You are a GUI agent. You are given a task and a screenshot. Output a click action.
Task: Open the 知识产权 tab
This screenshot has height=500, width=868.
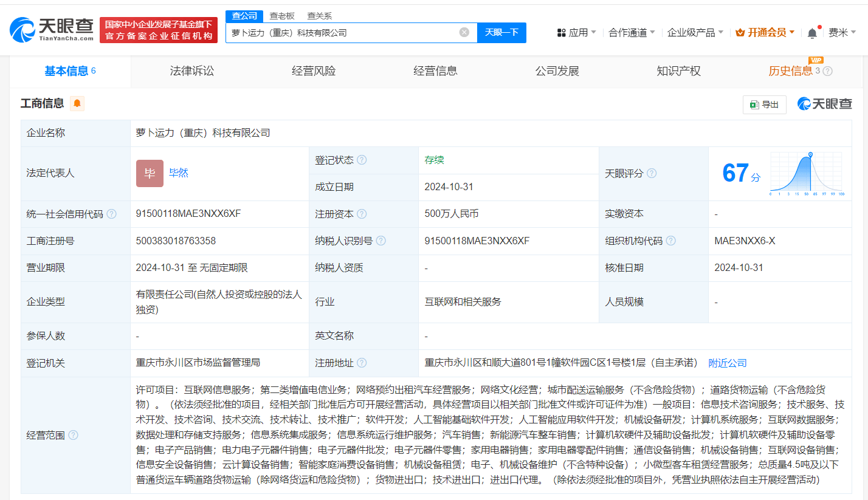(678, 71)
